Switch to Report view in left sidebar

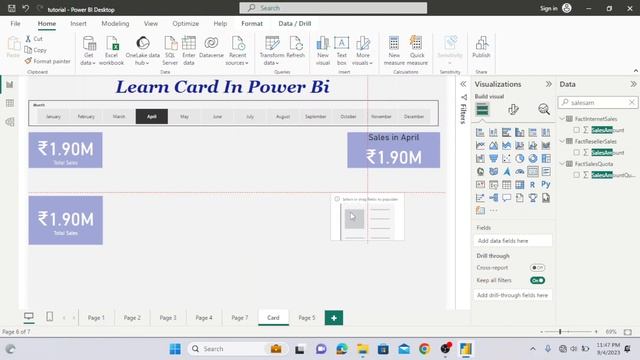pyautogui.click(x=10, y=84)
